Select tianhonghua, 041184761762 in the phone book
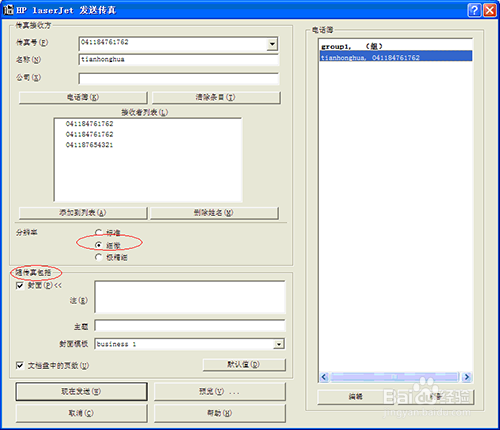 pyautogui.click(x=396, y=57)
